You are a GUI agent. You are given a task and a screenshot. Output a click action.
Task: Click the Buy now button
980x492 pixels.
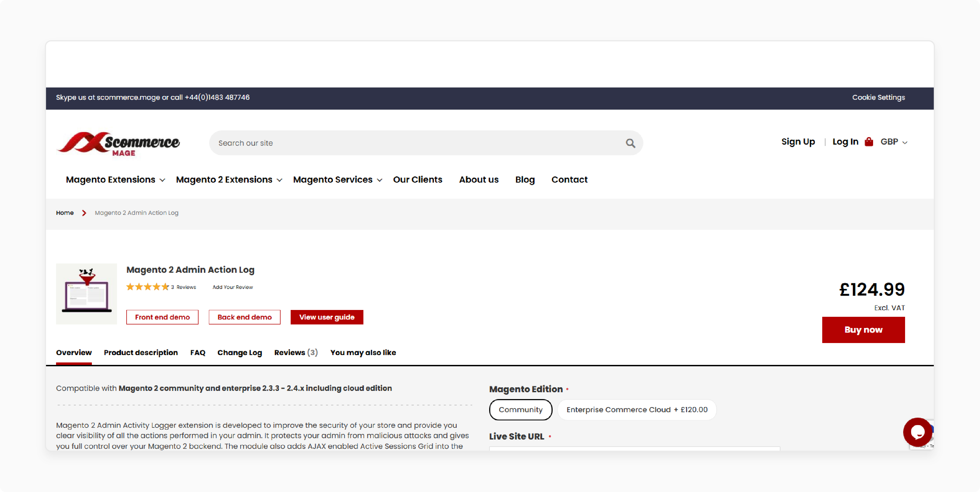[x=863, y=330]
